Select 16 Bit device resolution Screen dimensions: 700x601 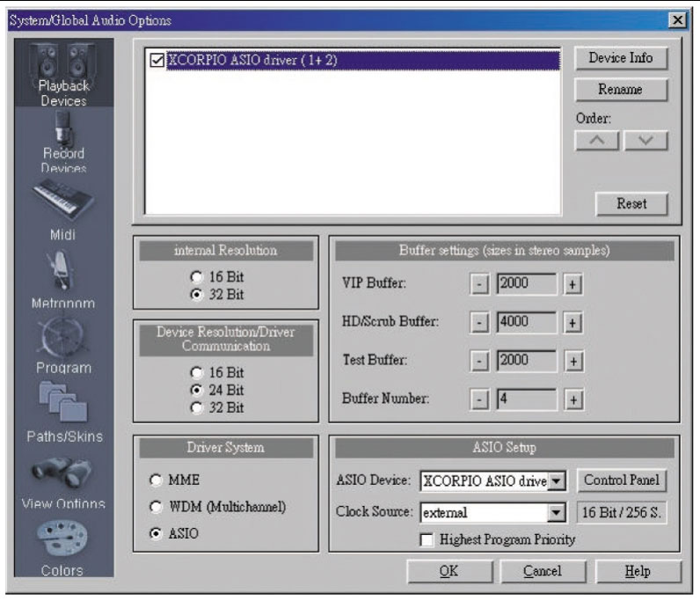[196, 373]
